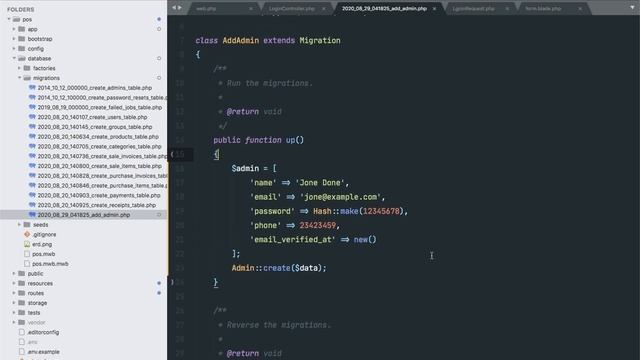Click the vendor folder icon
The width and height of the screenshot is (640, 360).
pos(22,322)
